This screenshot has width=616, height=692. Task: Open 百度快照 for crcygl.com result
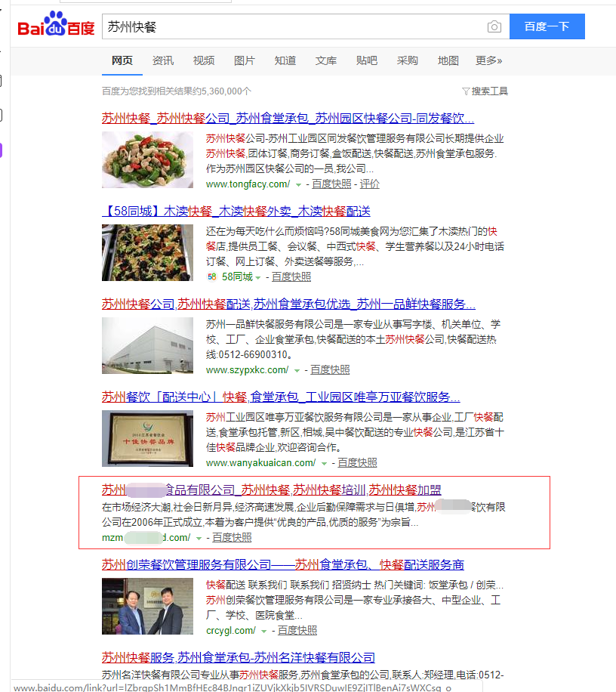click(x=297, y=630)
